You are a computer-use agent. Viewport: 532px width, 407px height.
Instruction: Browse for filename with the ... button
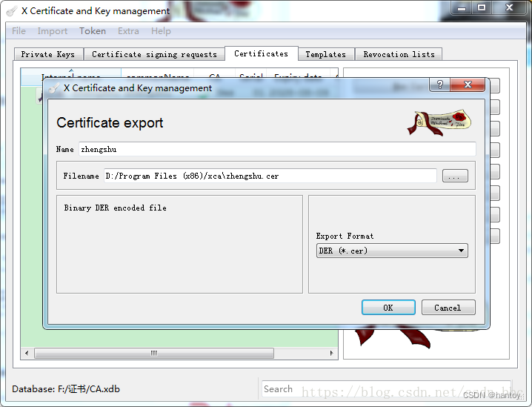click(x=455, y=176)
